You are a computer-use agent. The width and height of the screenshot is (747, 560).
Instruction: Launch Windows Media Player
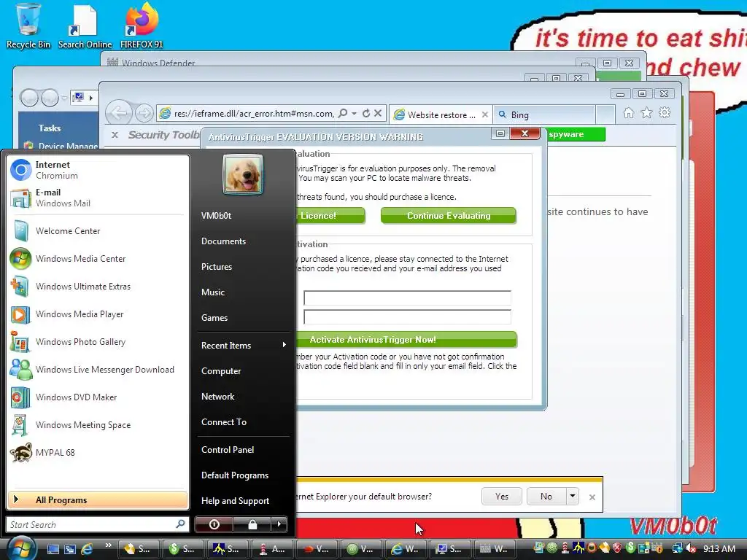click(x=98, y=314)
